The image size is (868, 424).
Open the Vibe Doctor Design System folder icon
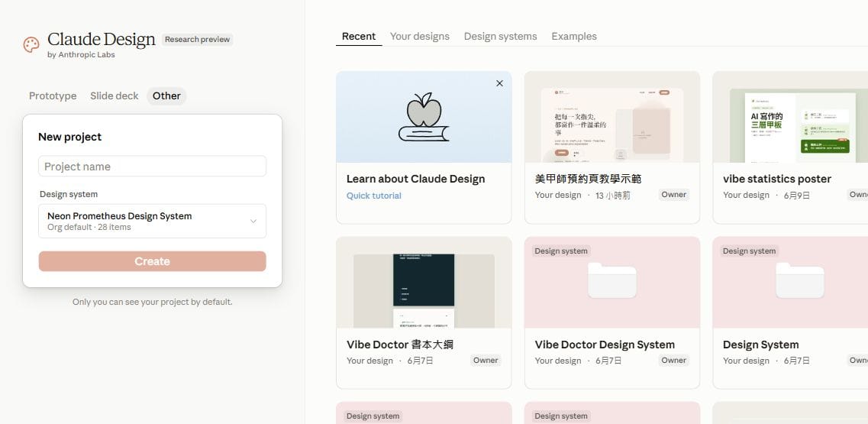pyautogui.click(x=611, y=280)
